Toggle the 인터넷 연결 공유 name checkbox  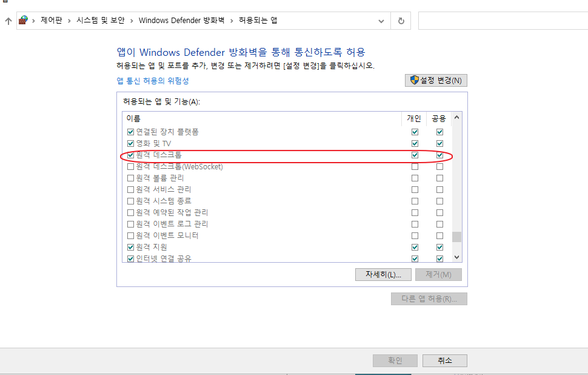click(130, 258)
